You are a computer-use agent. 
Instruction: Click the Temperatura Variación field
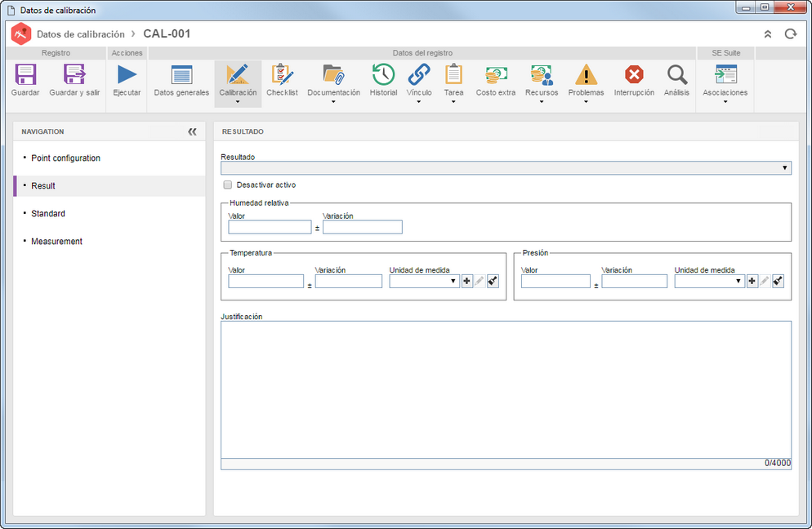click(349, 281)
